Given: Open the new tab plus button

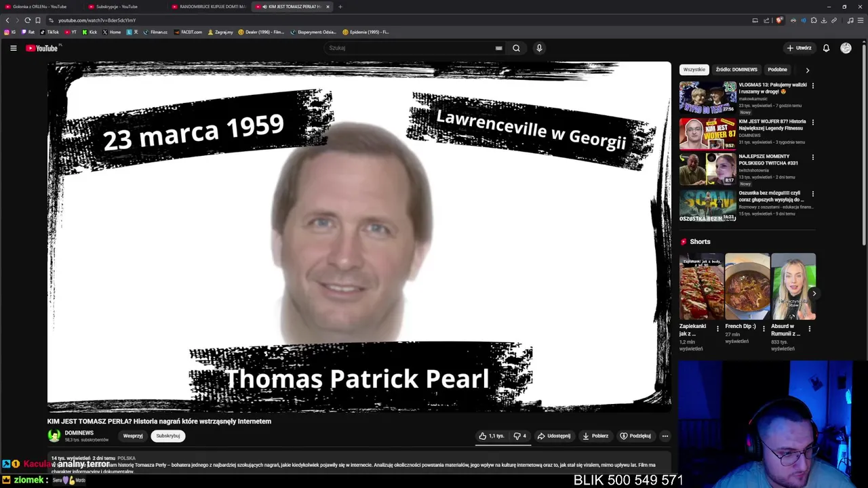Looking at the screenshot, I should 340,7.
